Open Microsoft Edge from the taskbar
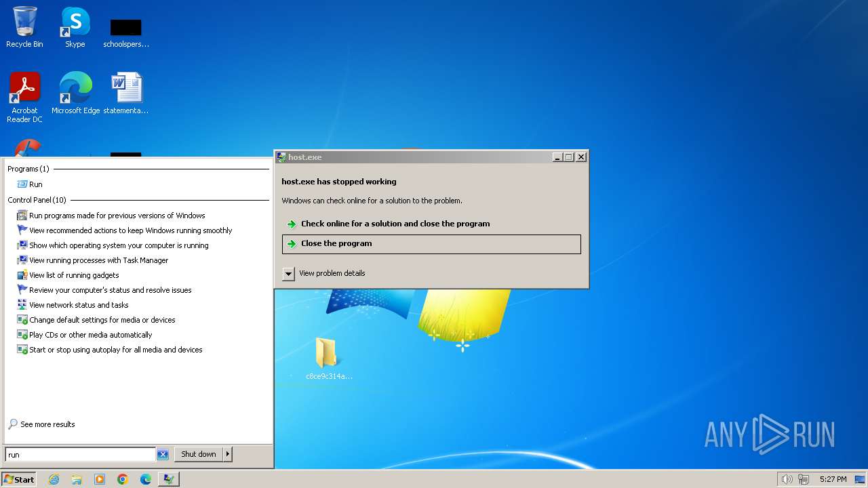Image resolution: width=868 pixels, height=488 pixels. (146, 479)
